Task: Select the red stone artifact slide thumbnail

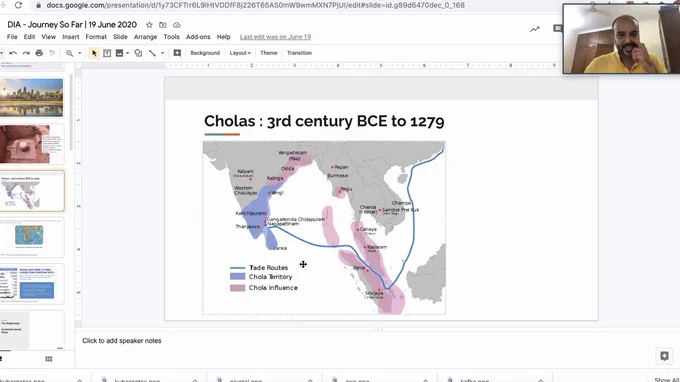Action: point(31,144)
